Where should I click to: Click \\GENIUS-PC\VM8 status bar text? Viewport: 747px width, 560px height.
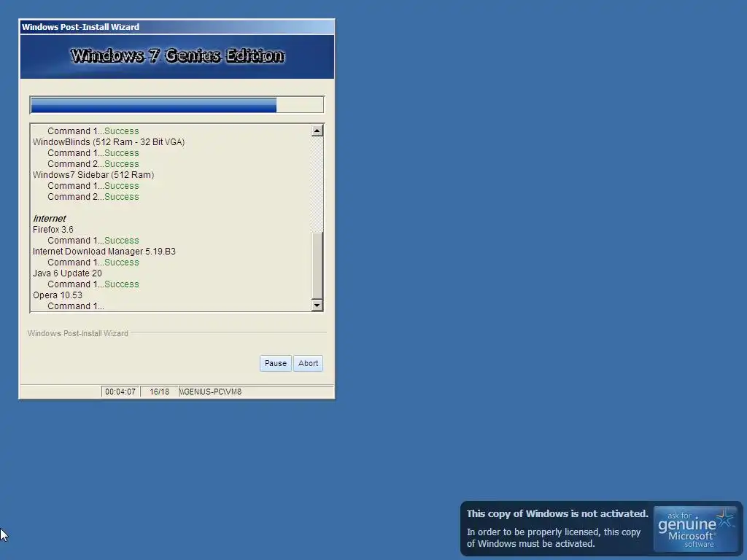pyautogui.click(x=211, y=392)
